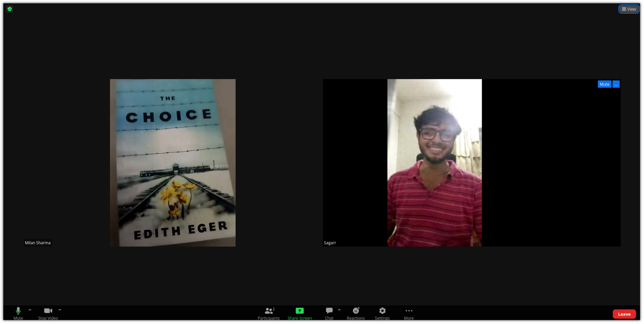Open Settings via the gear icon
The height and width of the screenshot is (324, 644).
pyautogui.click(x=382, y=310)
